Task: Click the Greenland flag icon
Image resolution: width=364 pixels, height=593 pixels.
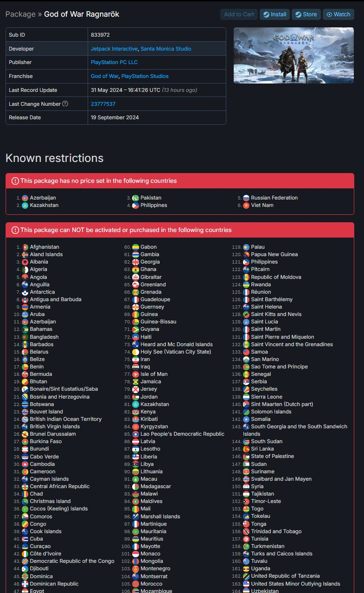Action: (135, 284)
